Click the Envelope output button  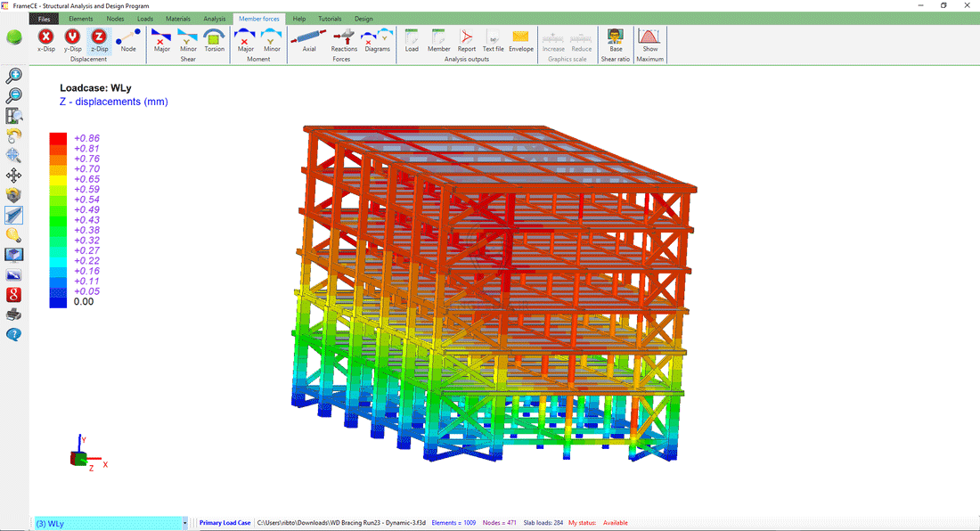pyautogui.click(x=521, y=39)
